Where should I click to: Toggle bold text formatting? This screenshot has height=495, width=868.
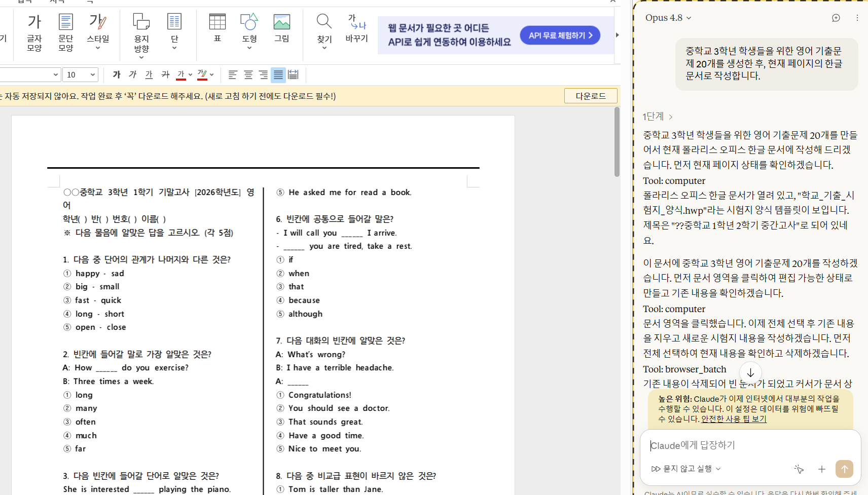pyautogui.click(x=117, y=74)
